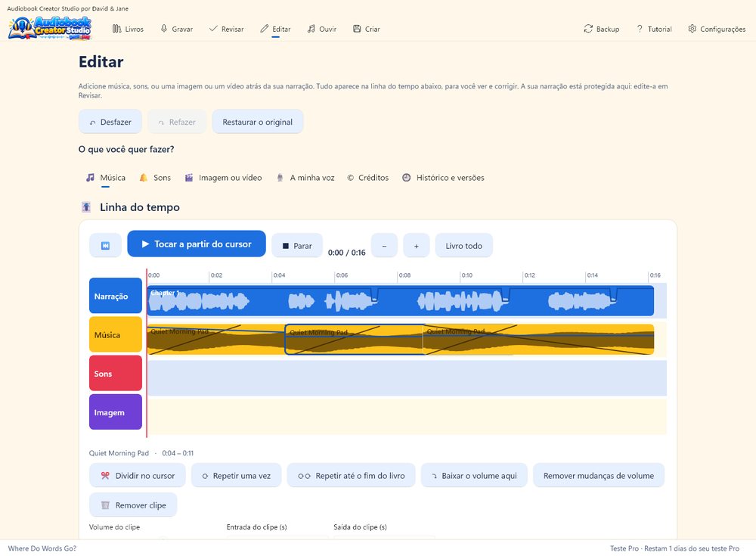Zoom out timeline with minus button
Viewport: 756px width, 556px height.
tap(384, 246)
